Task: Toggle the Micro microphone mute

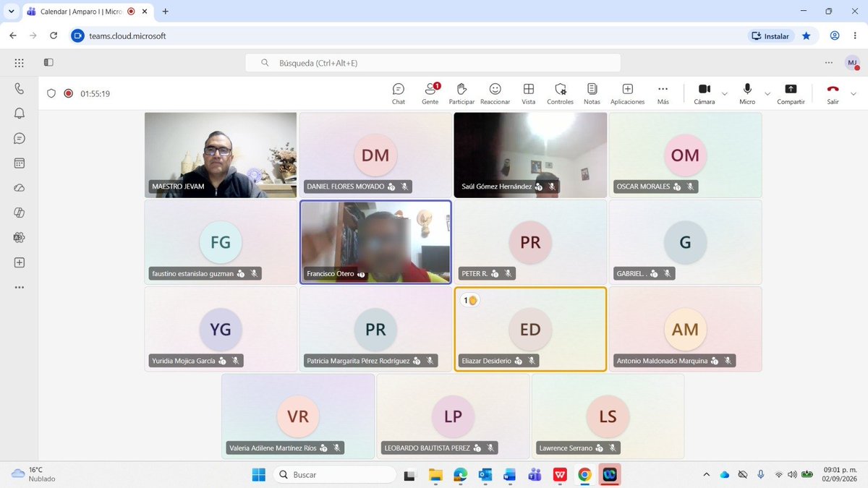Action: click(747, 93)
